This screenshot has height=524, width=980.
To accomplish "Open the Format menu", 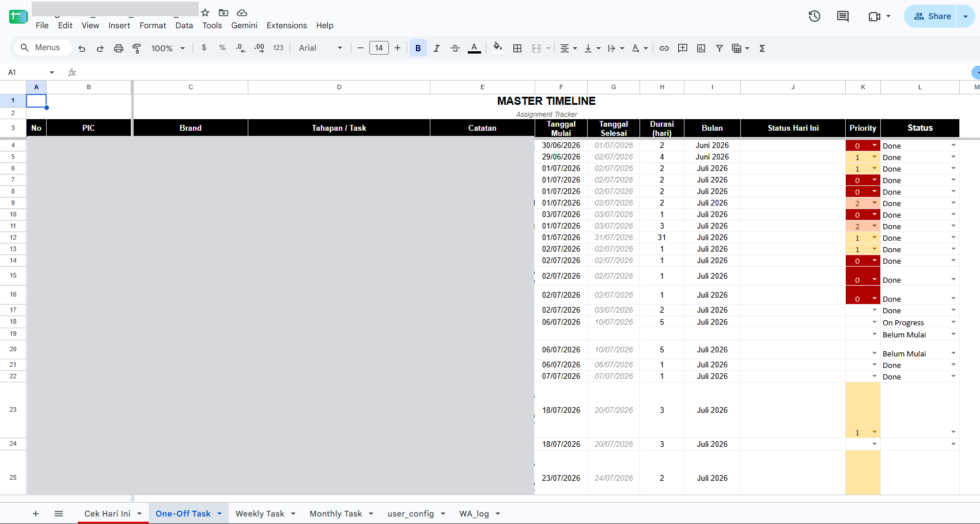I will [153, 25].
